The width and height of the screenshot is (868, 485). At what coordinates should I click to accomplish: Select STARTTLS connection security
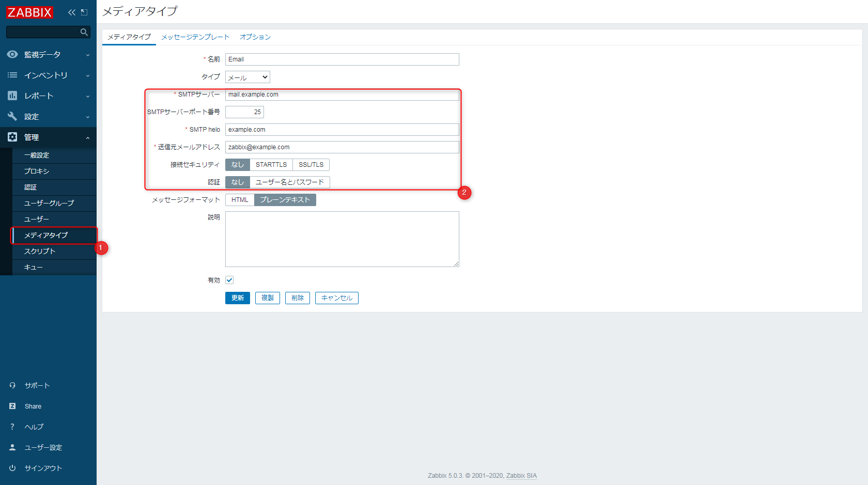point(271,165)
